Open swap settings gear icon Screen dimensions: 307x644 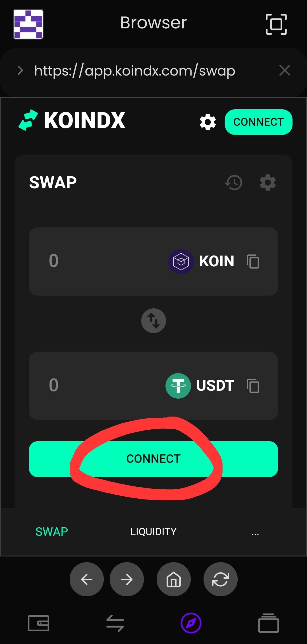[268, 183]
